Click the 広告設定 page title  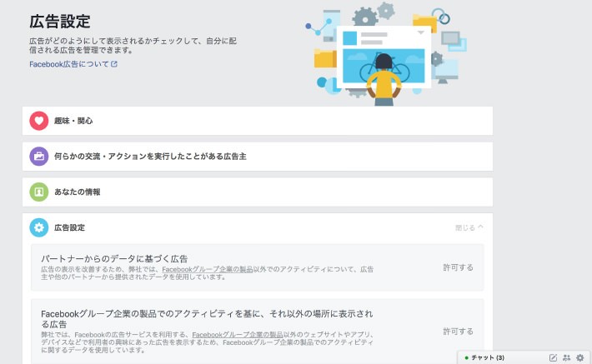(60, 22)
